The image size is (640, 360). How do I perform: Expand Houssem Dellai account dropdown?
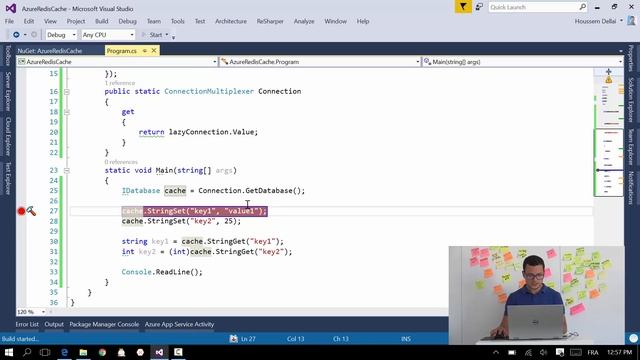click(621, 21)
